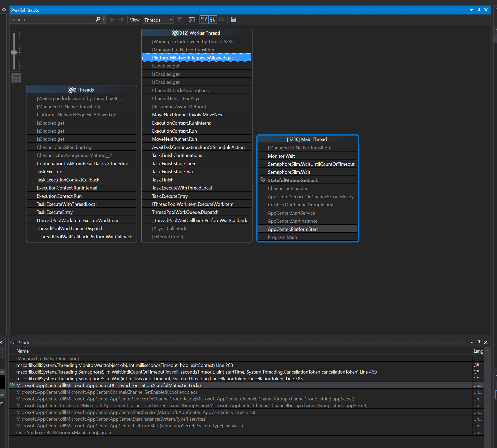497x448 pixels.
Task: Click the search magnifier icon in Parallel Stacks
Action: 98,19
